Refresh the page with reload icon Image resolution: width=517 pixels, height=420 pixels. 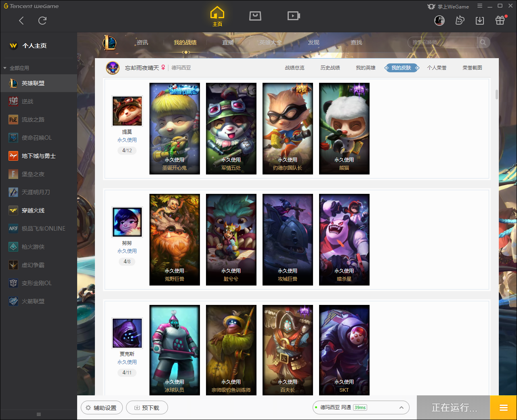tap(42, 21)
